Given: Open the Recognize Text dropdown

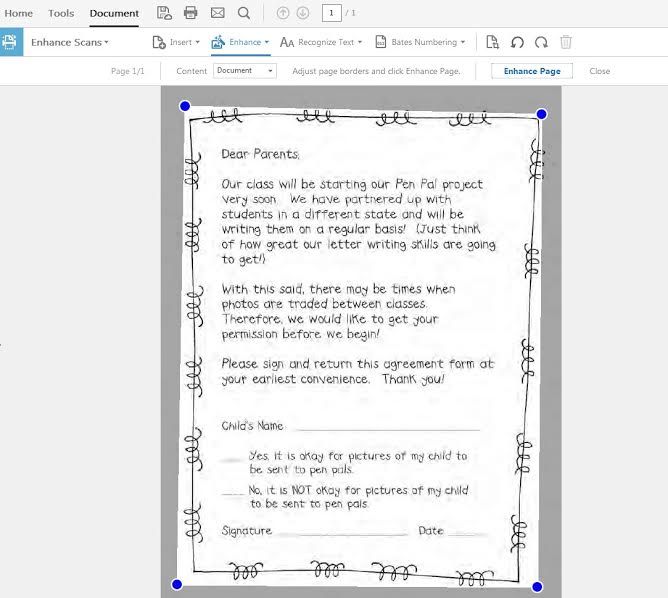Looking at the screenshot, I should click(x=330, y=42).
